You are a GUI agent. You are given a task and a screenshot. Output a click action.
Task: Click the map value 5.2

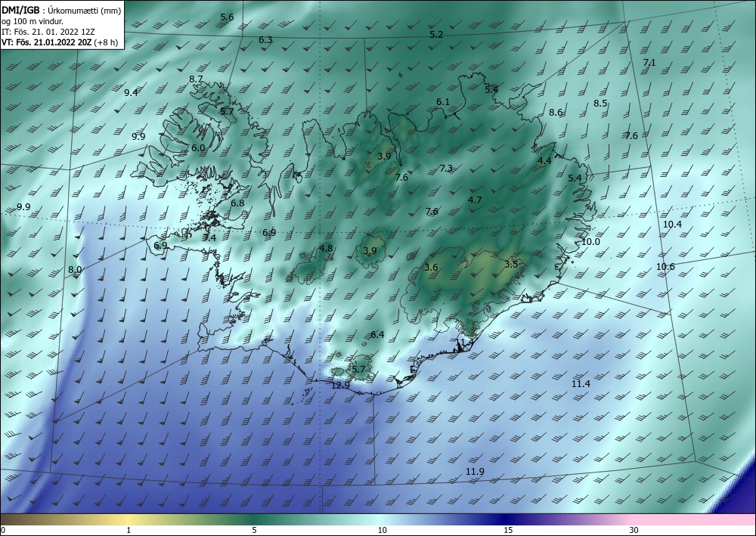[x=436, y=35]
